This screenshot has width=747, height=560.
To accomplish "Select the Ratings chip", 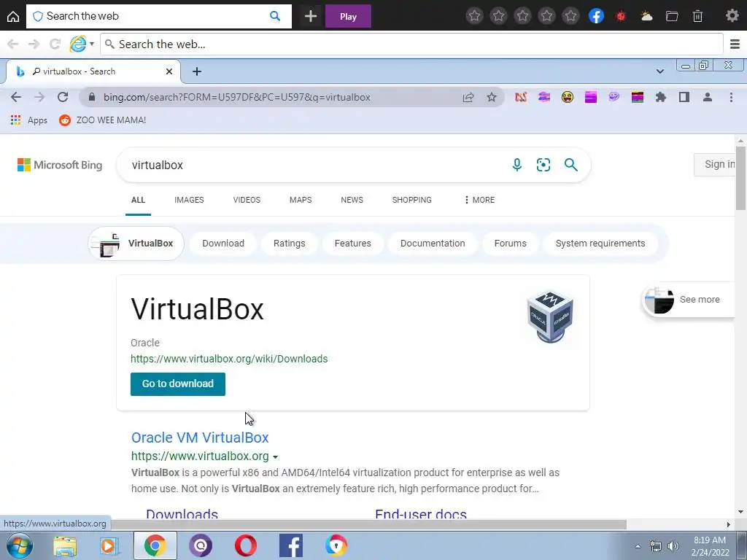I will pos(289,244).
